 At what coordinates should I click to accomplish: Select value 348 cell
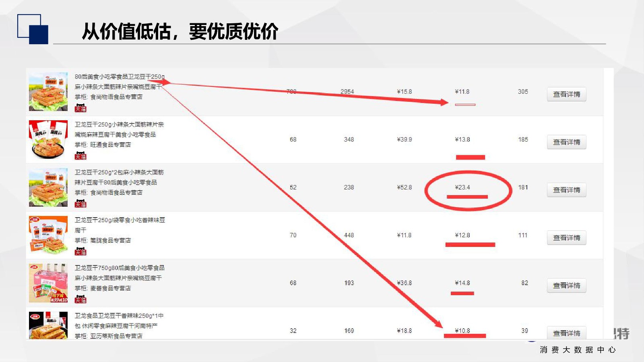coord(349,140)
